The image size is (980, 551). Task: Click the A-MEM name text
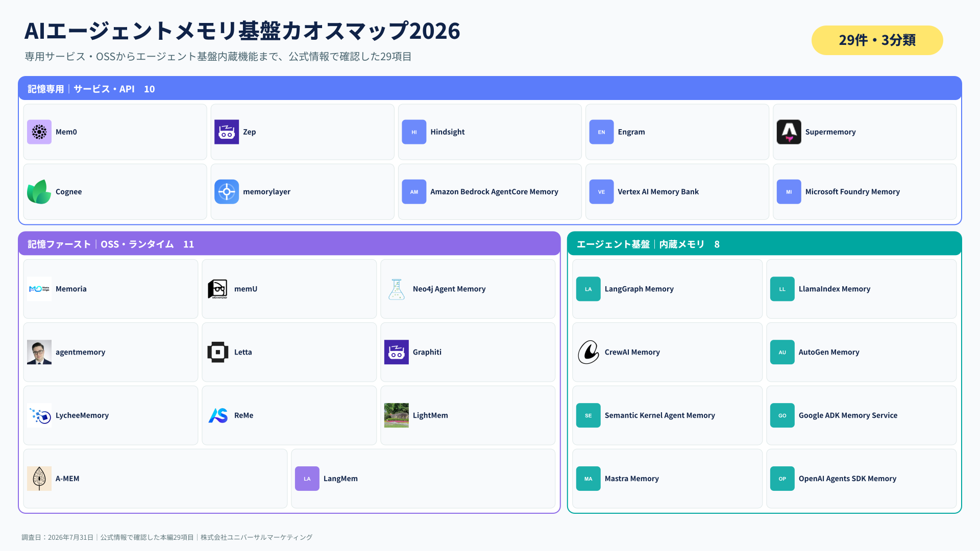point(67,479)
